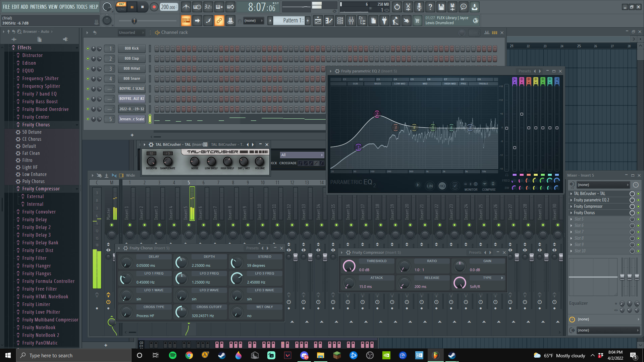Image resolution: width=644 pixels, height=362 pixels.
Task: Click the audio editor scissors icon
Action: pyautogui.click(x=408, y=7)
